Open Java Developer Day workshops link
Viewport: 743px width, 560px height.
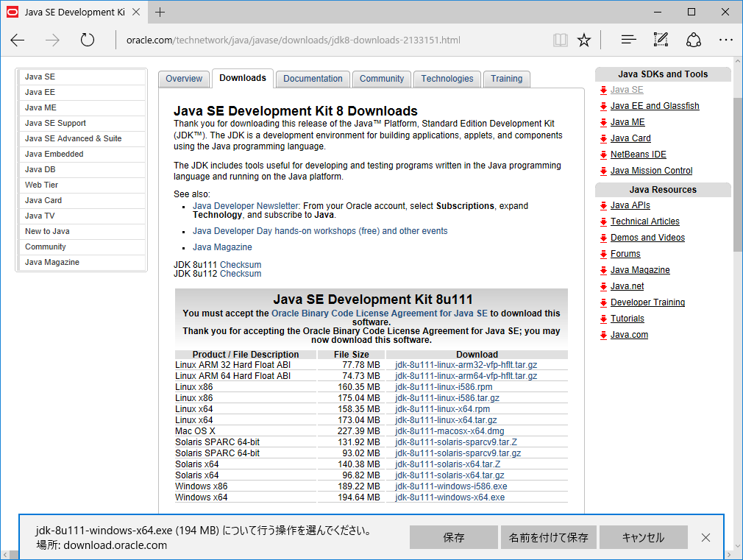tap(320, 231)
